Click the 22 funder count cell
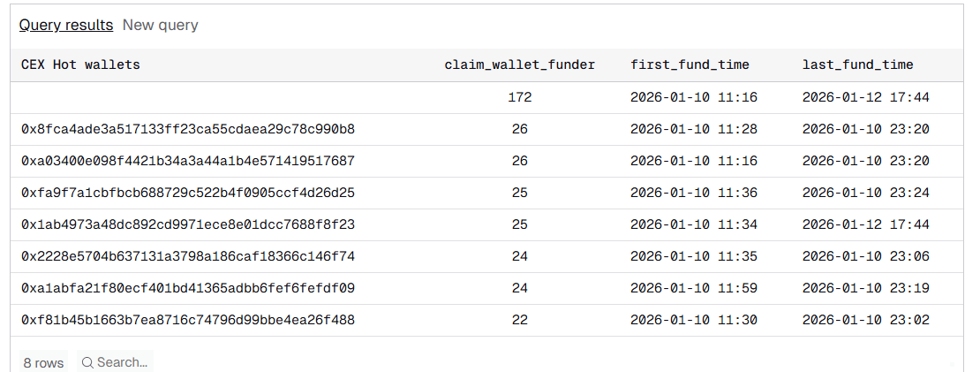980x372 pixels. click(519, 320)
